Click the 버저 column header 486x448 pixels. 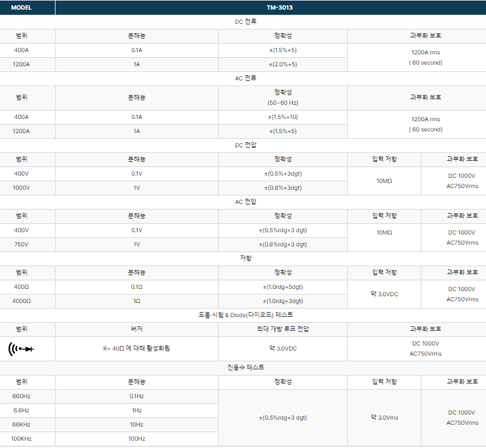point(137,329)
